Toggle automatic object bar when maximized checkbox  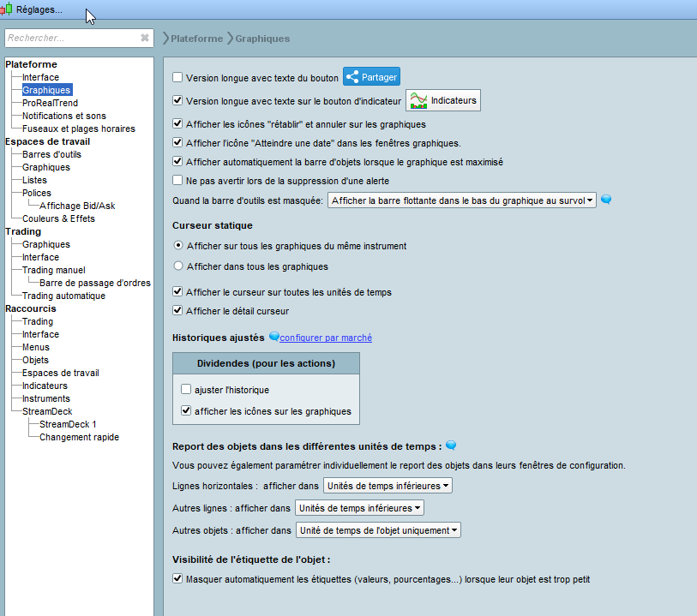[177, 161]
